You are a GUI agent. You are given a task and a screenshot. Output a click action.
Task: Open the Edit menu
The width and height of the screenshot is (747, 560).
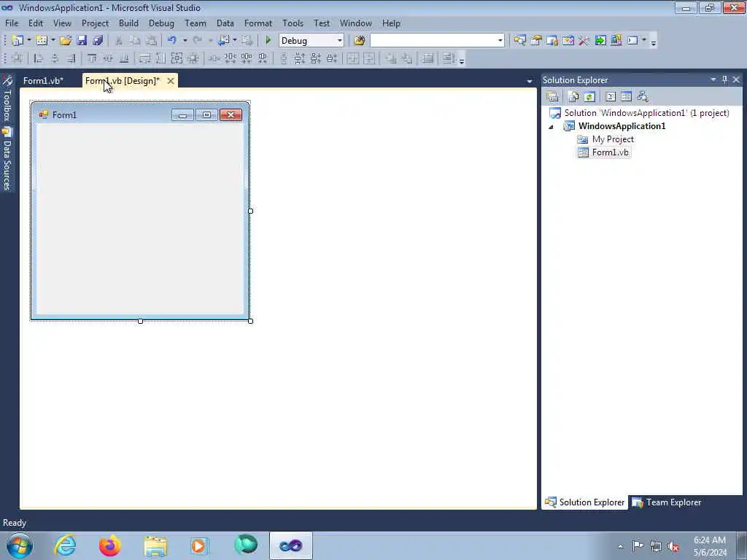(x=36, y=23)
